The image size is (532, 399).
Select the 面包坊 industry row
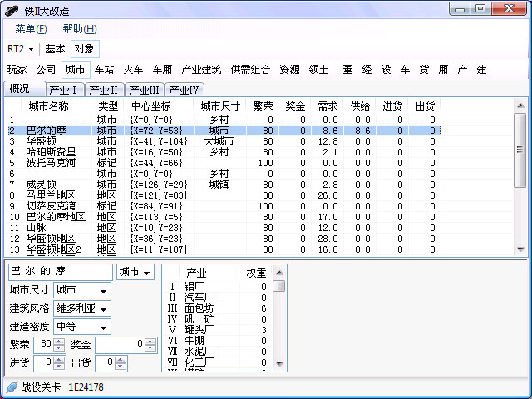218,308
